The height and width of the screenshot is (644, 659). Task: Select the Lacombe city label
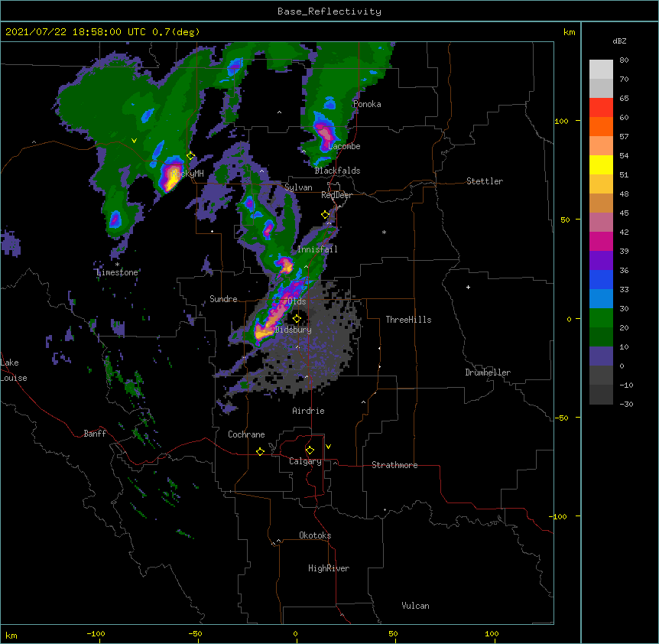(x=344, y=146)
